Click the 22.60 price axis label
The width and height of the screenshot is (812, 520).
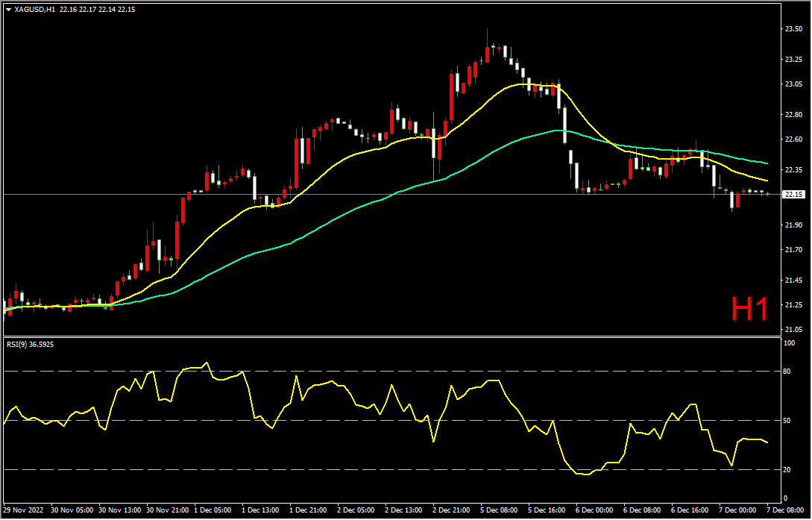pyautogui.click(x=794, y=140)
